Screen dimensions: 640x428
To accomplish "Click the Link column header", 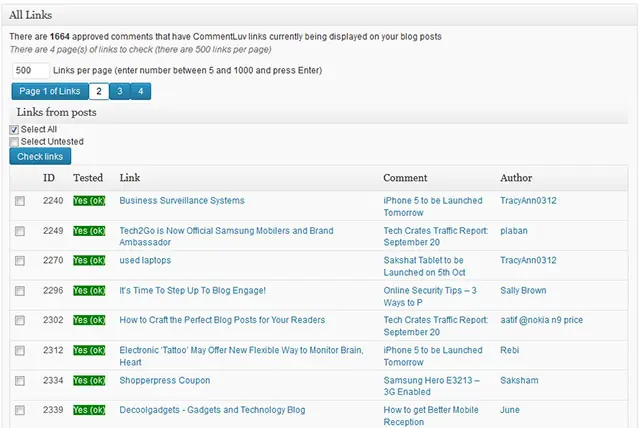I will (x=130, y=178).
